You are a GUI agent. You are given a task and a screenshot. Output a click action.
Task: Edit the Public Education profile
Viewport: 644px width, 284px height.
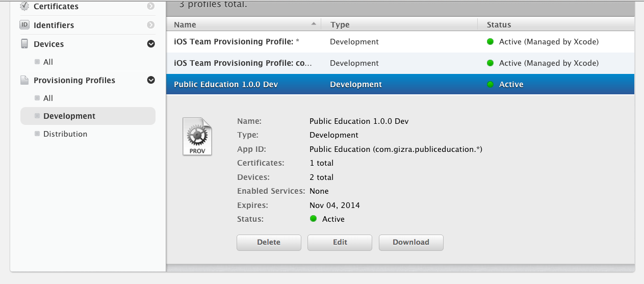(340, 242)
